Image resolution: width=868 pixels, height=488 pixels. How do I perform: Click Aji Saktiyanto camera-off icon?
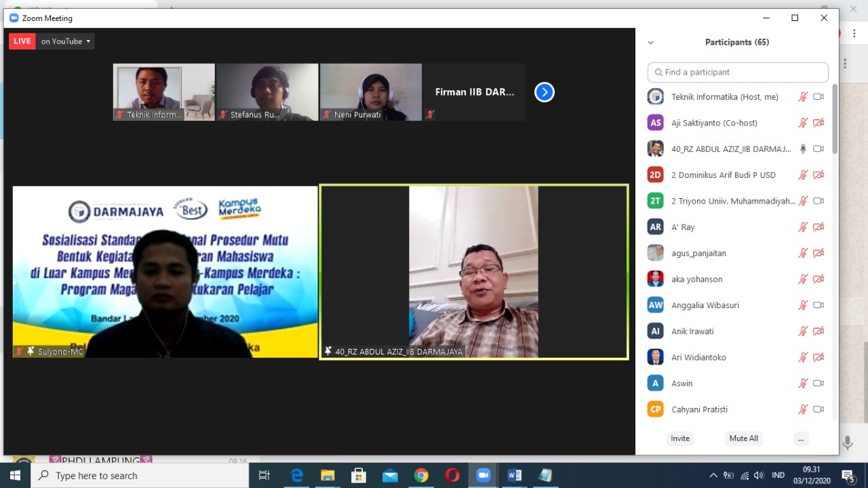click(x=818, y=123)
